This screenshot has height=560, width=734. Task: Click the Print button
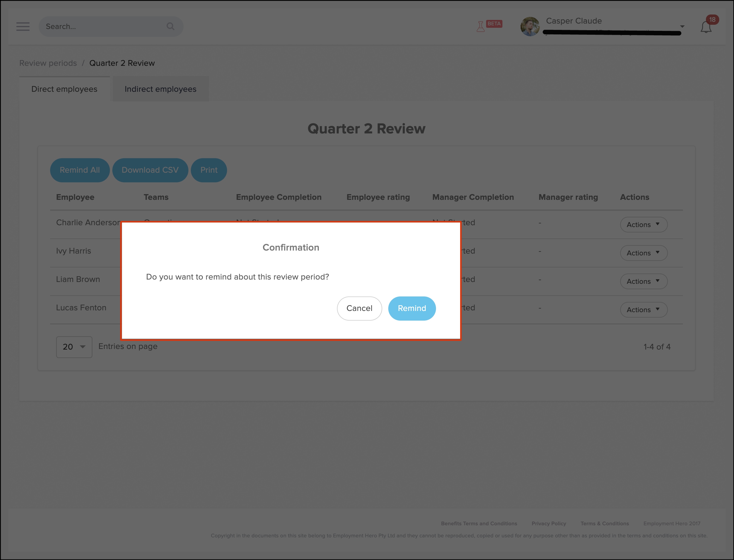click(x=209, y=170)
